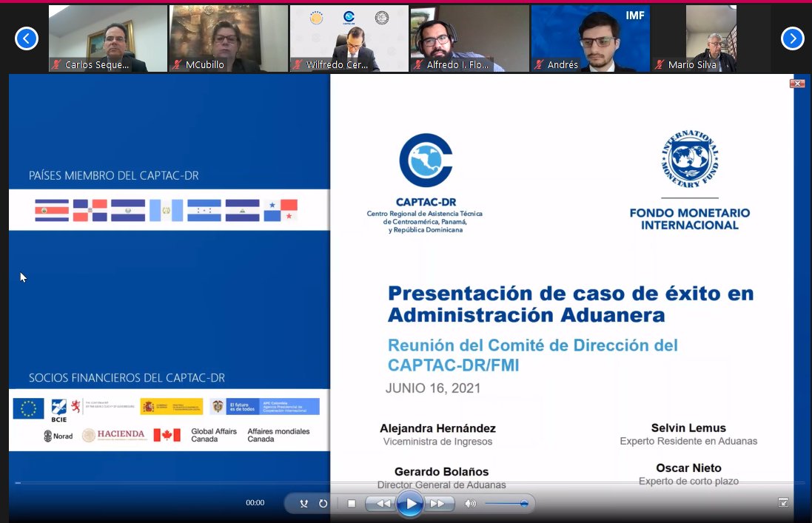Click the European Union flag logo

[x=28, y=408]
